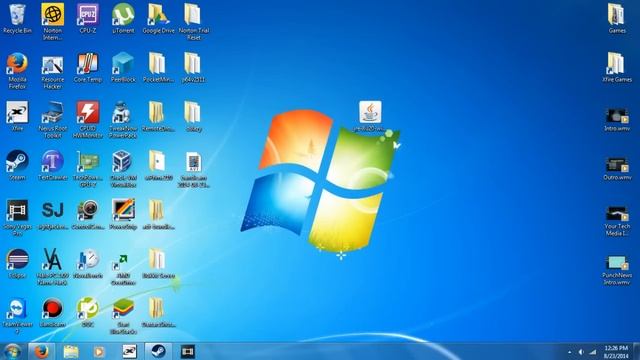The image size is (640, 360).
Task: Click the Steam shortcut on the desktop
Action: click(x=17, y=165)
